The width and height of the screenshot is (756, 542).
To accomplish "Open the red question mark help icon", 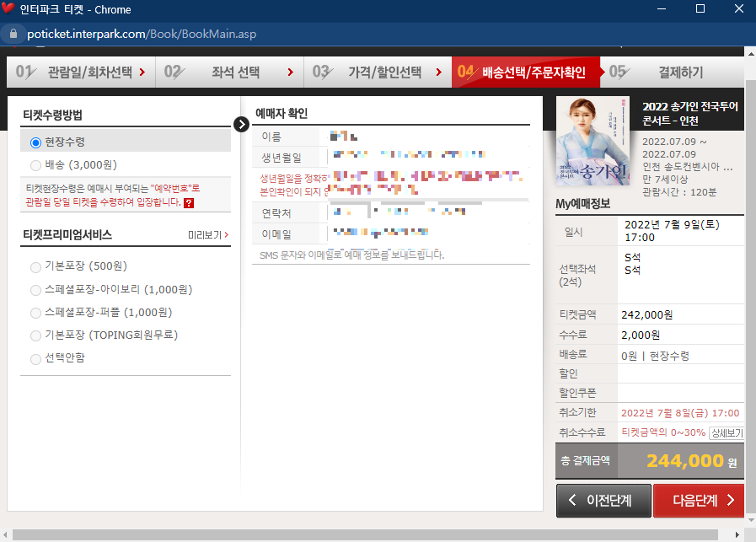I will 189,203.
